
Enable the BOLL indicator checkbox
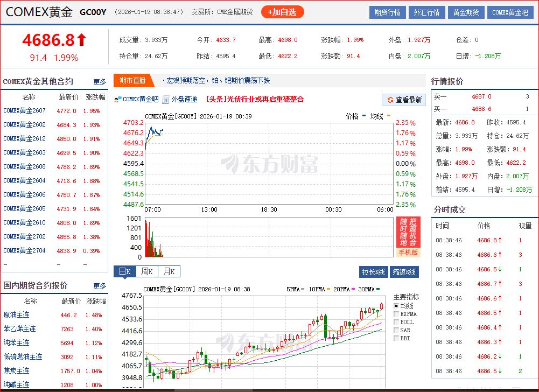(396, 322)
